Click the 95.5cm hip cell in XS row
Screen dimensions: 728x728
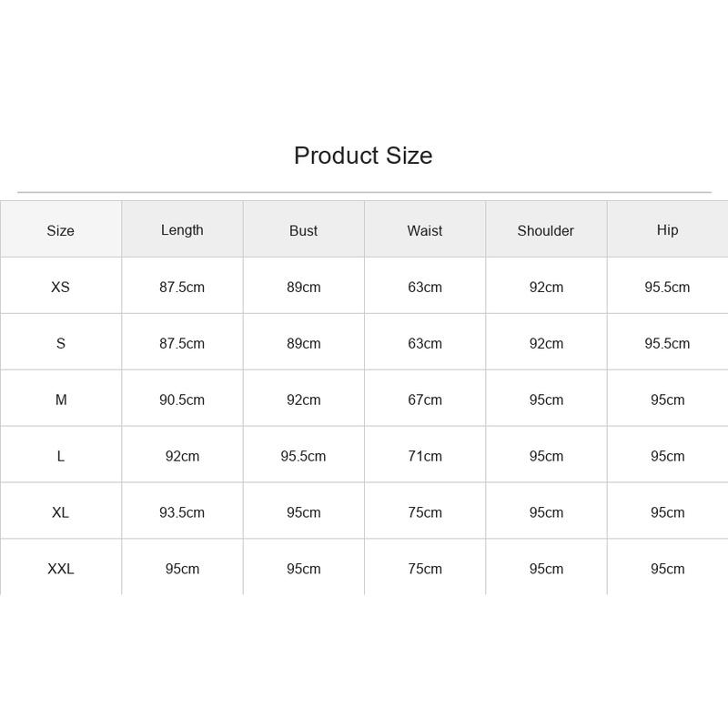click(x=667, y=287)
